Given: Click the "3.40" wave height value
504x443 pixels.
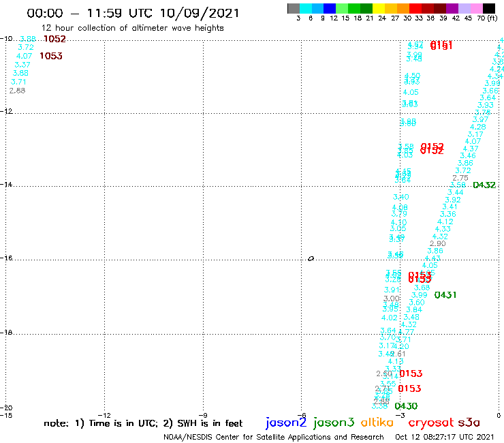Looking at the screenshot, I should [x=401, y=197].
